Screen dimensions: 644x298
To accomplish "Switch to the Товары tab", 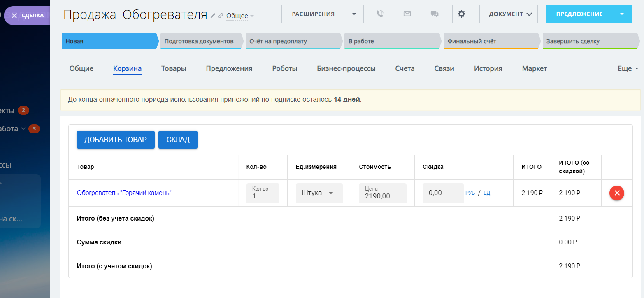I will (174, 69).
